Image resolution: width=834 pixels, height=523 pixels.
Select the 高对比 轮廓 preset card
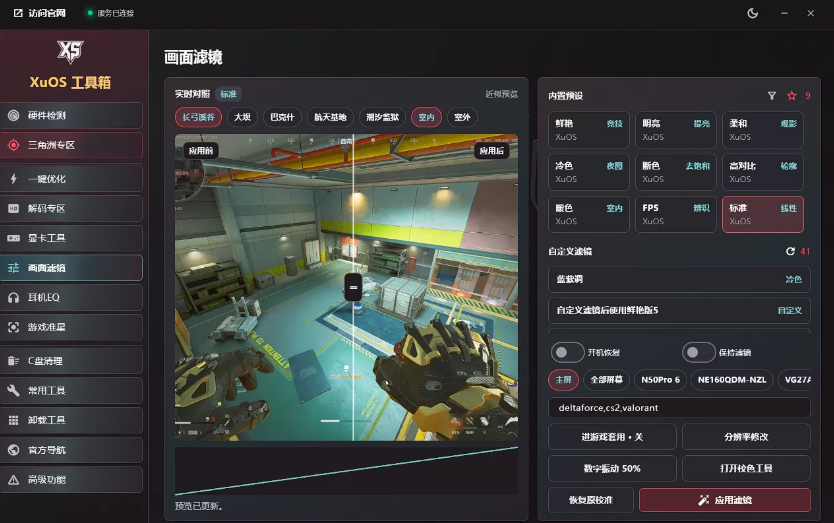coord(763,172)
